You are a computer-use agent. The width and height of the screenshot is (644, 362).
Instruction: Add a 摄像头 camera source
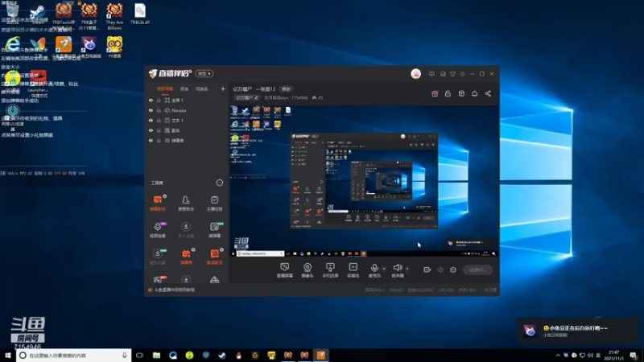[x=308, y=270]
